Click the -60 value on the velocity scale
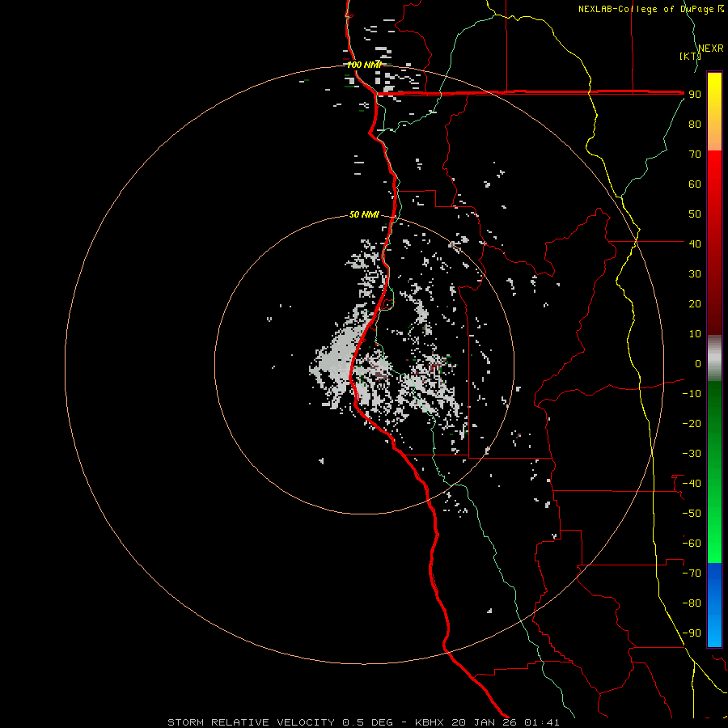Screen dimensions: 728x728 [x=692, y=544]
